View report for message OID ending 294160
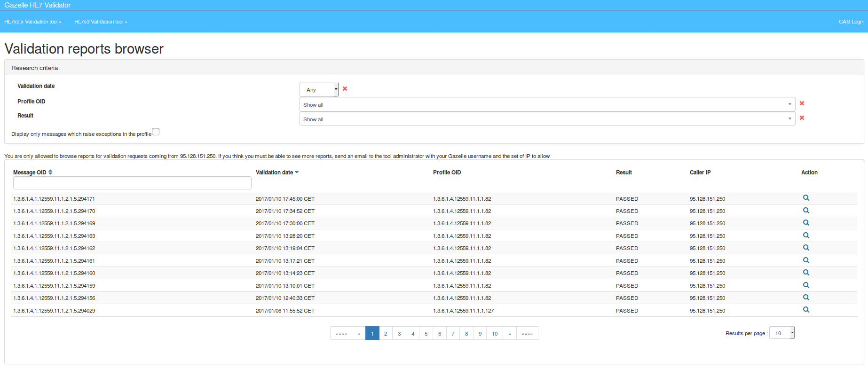868x369 pixels. click(x=806, y=273)
